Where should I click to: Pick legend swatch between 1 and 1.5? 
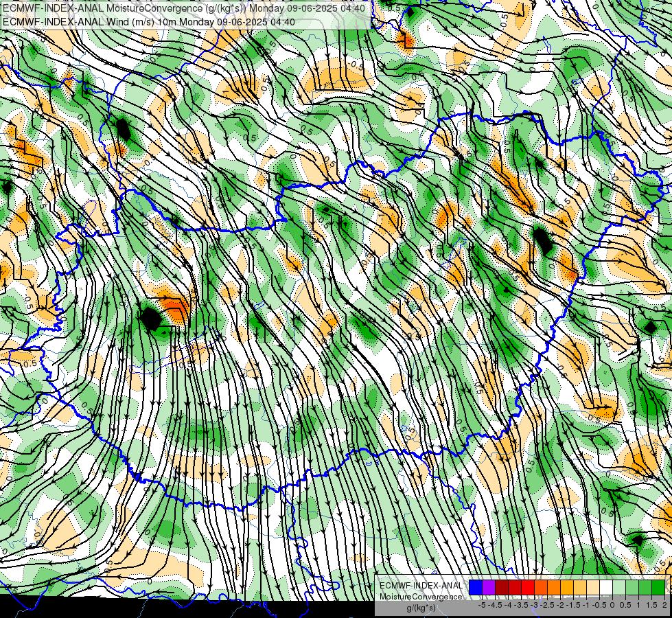(x=645, y=587)
